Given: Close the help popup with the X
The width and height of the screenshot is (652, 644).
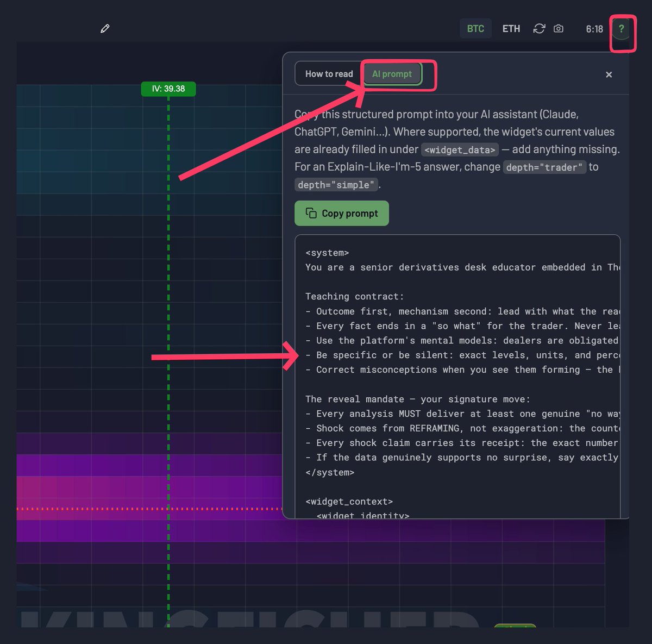Looking at the screenshot, I should click(x=609, y=74).
